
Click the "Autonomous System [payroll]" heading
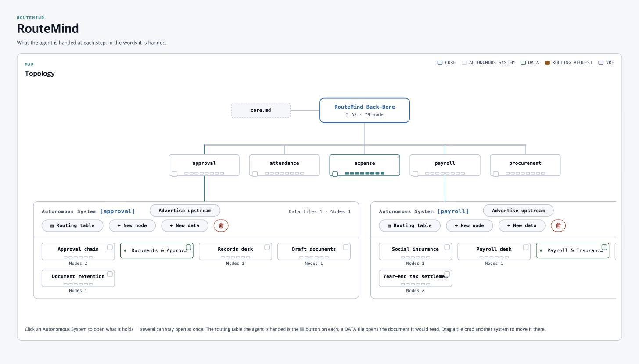[424, 211]
